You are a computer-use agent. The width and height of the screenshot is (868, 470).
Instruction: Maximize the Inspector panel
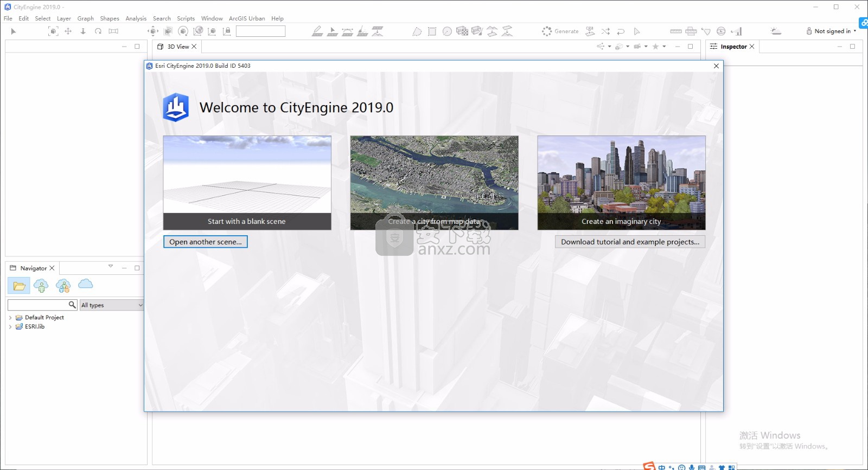pyautogui.click(x=852, y=47)
